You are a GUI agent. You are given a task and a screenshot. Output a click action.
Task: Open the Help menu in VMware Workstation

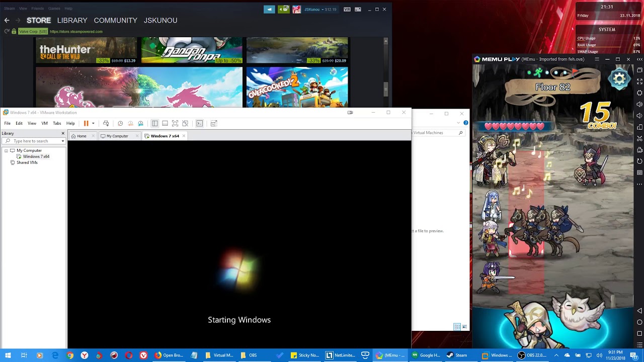(70, 123)
